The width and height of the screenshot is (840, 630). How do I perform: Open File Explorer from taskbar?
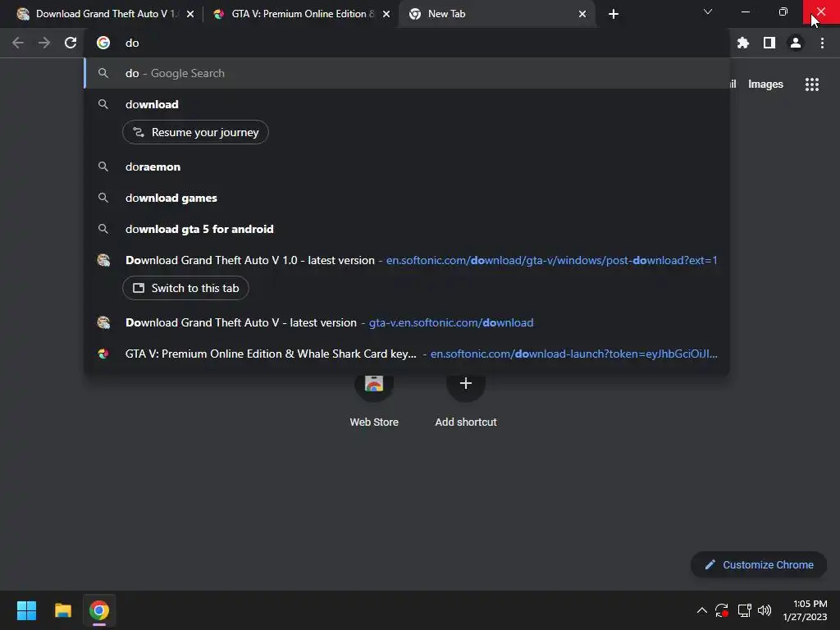62,610
